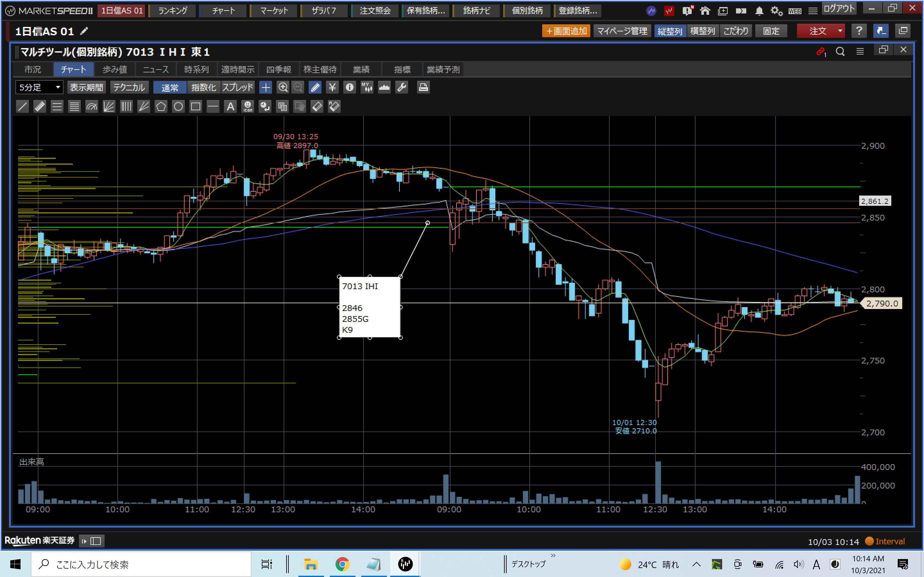Select the trend line drawing tool
Image resolution: width=924 pixels, height=577 pixels.
pyautogui.click(x=22, y=106)
